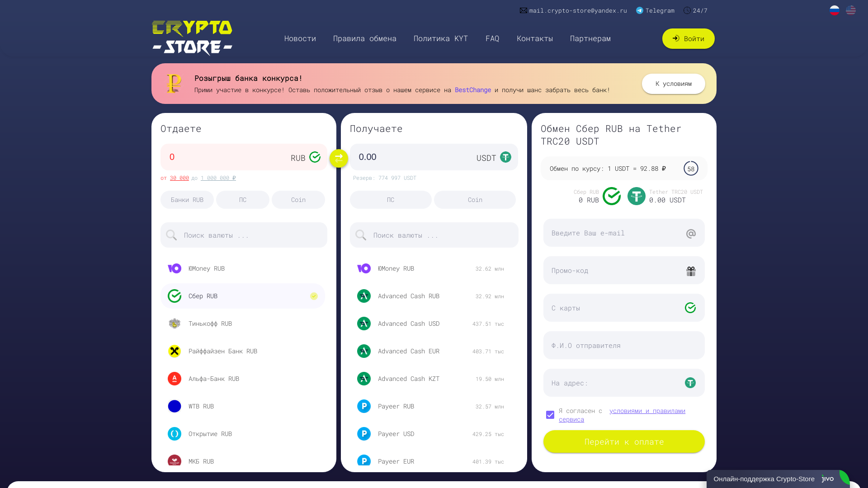Screen dimensions: 868x488
Task: Open the Партнерам page
Action: click(590, 38)
